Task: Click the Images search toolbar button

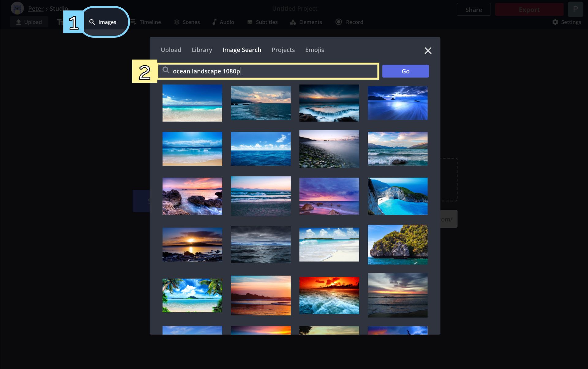Action: [103, 22]
